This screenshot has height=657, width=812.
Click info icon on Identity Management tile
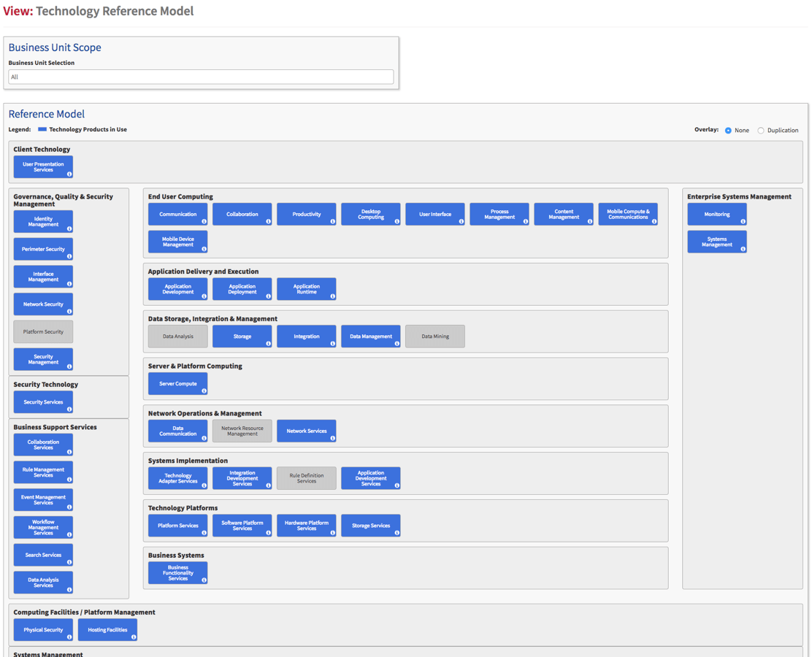pos(69,228)
